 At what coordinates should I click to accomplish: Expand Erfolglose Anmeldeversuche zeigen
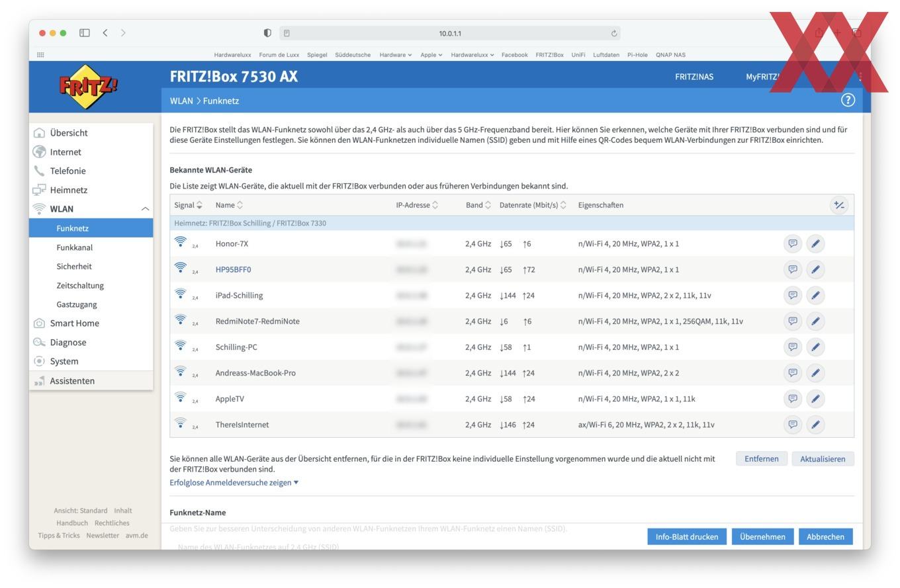[234, 482]
